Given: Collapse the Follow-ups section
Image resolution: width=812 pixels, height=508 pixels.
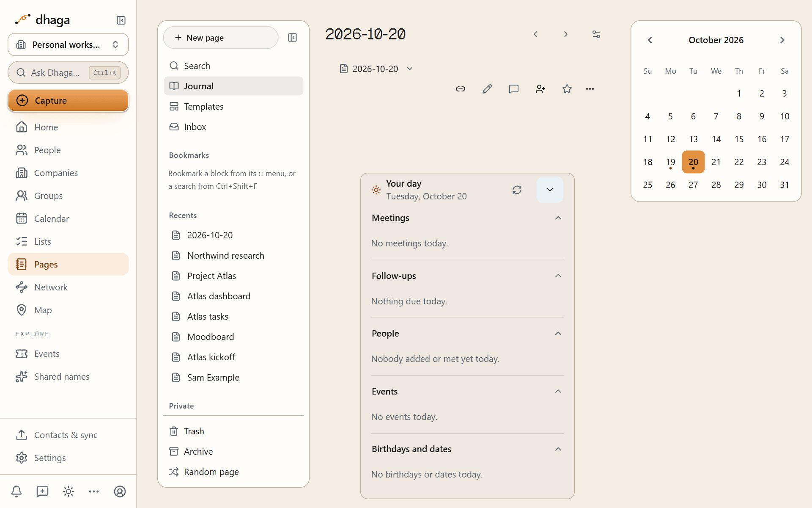Looking at the screenshot, I should coord(558,276).
